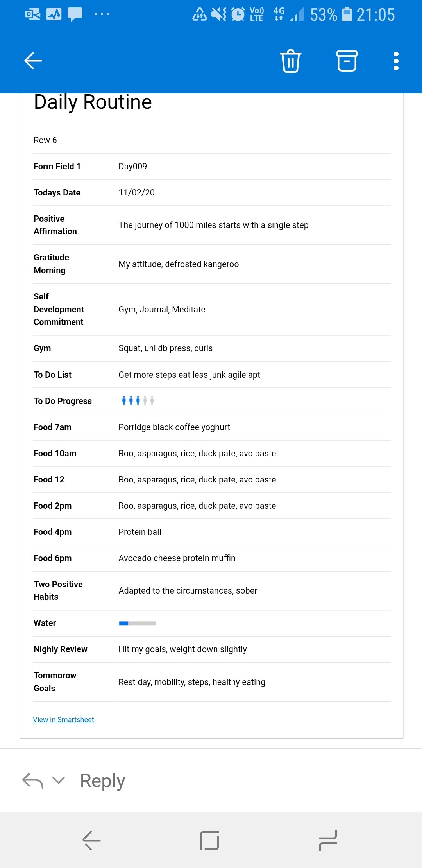Tap the To Do Progress people icons
422x868 pixels.
138,401
